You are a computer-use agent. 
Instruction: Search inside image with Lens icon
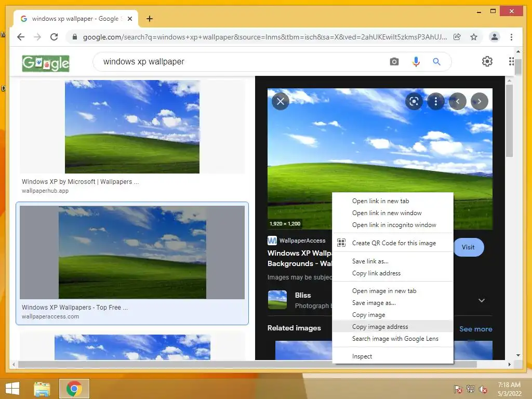pos(414,101)
